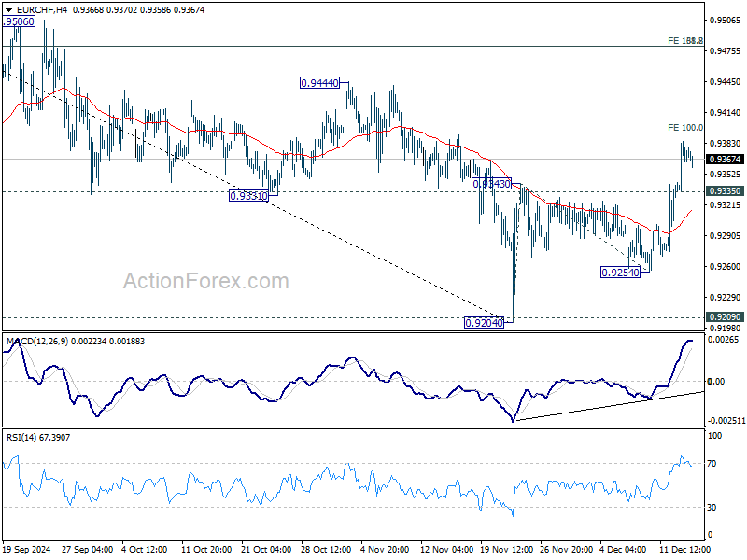This screenshot has width=747, height=560.
Task: Select the FE 100.0 projection label
Action: [x=685, y=128]
